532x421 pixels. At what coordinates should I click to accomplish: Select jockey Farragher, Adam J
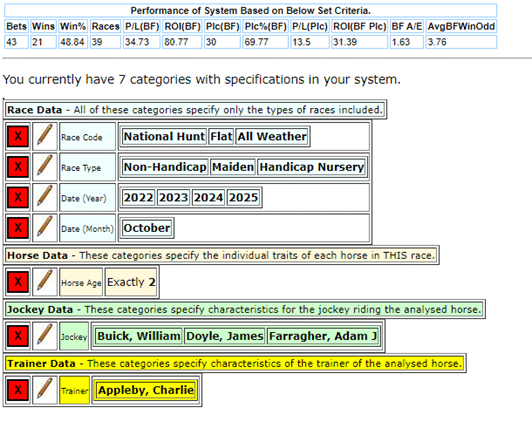tap(323, 336)
